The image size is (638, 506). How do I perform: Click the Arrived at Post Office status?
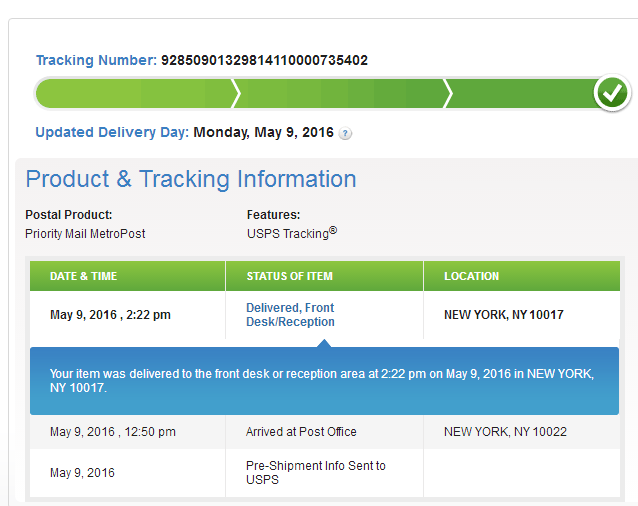tap(301, 432)
